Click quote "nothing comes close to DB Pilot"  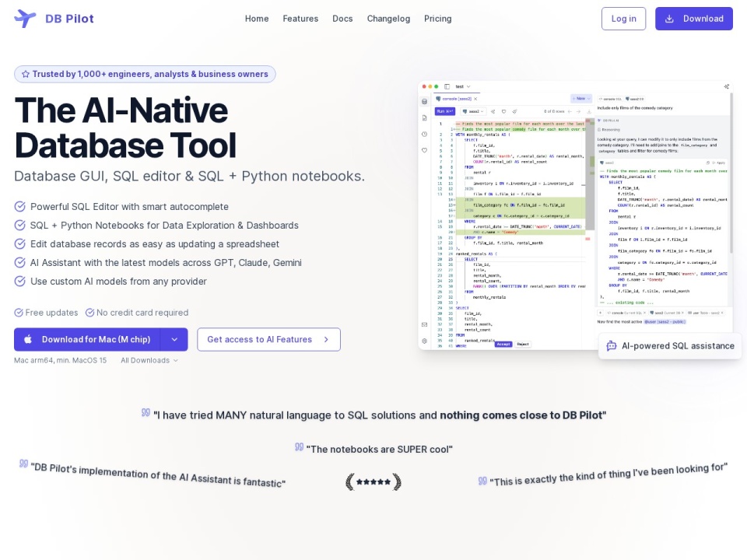[x=523, y=415]
